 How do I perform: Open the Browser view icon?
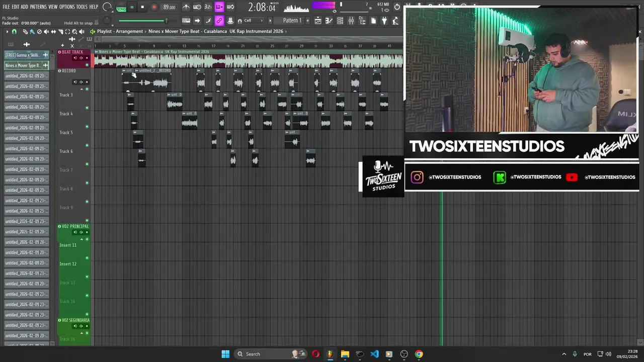pyautogui.click(x=362, y=21)
